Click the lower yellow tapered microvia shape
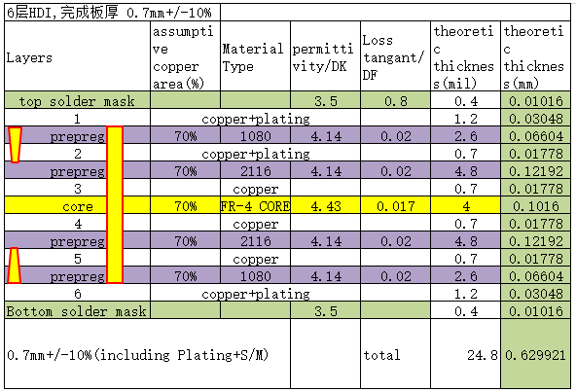 click(14, 266)
